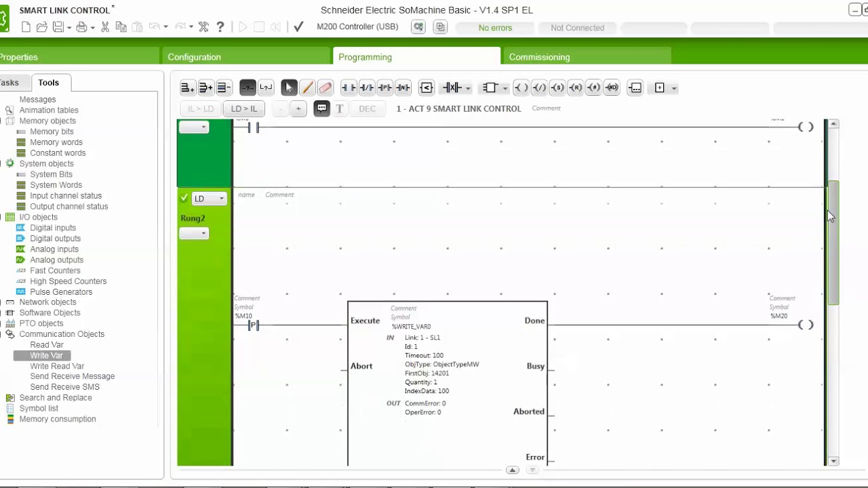Select Read Var in the tree

[46, 344]
